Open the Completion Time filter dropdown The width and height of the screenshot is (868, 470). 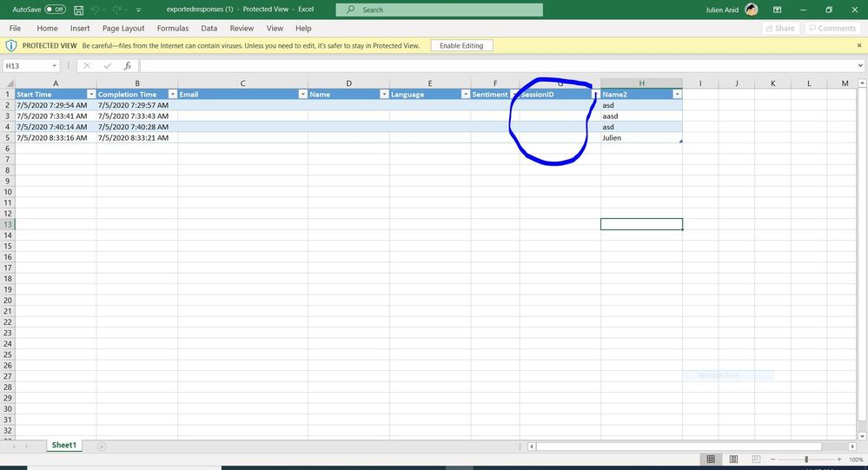(x=173, y=94)
